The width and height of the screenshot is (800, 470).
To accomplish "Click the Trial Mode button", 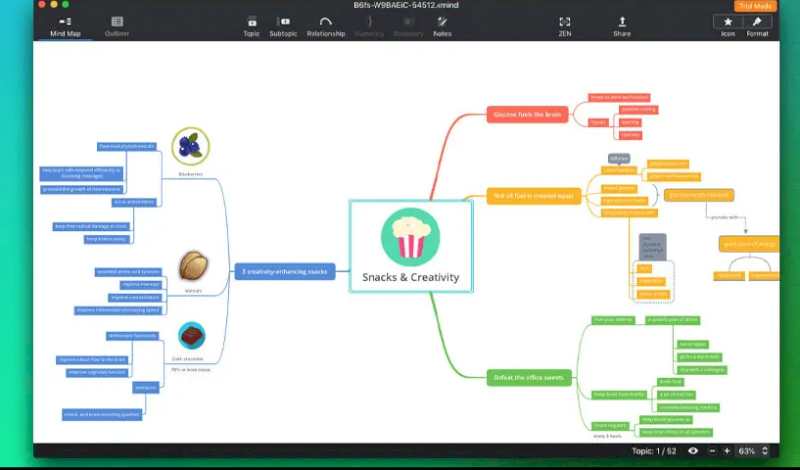I will pos(755,6).
